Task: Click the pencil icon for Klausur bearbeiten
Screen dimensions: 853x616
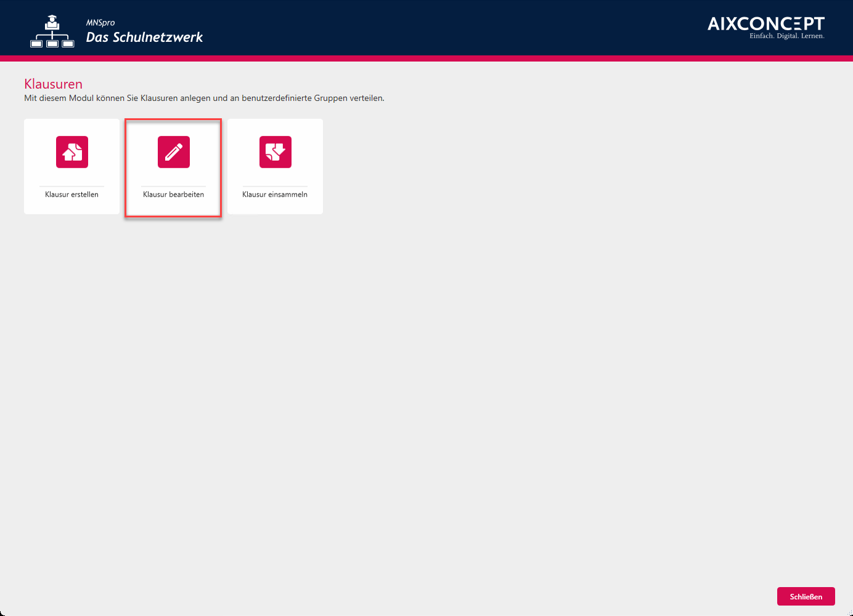Action: [174, 152]
